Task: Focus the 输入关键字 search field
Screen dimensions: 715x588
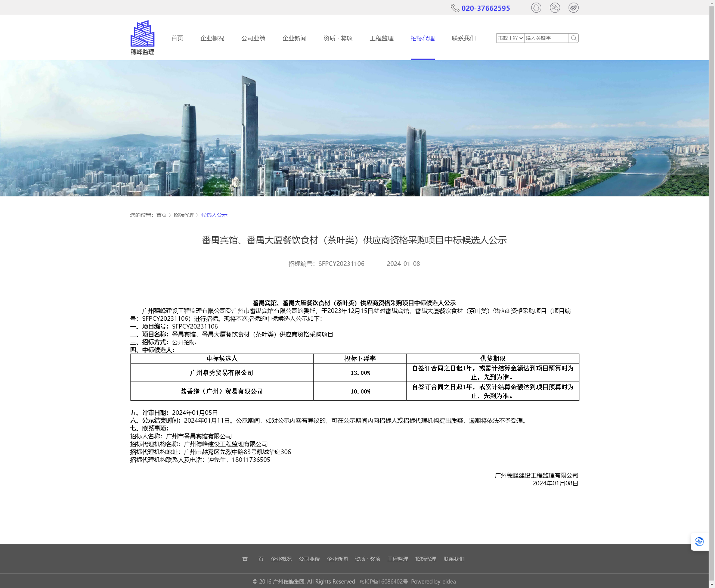Action: click(x=547, y=38)
